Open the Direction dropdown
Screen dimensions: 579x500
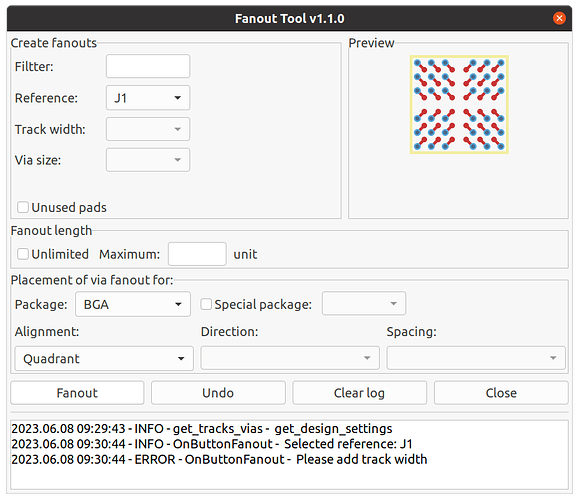pyautogui.click(x=290, y=358)
